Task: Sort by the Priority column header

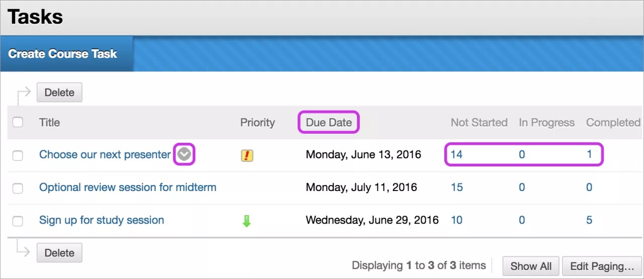Action: click(257, 123)
